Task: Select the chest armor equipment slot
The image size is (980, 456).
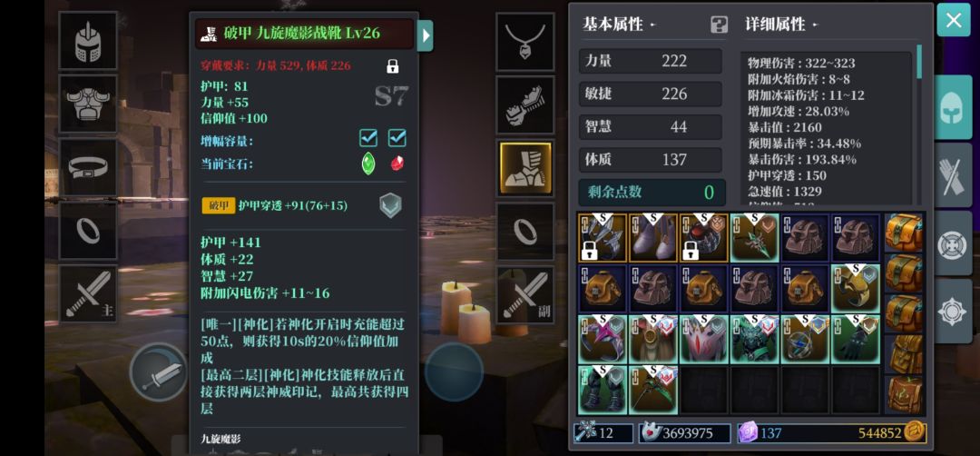Action: click(88, 104)
